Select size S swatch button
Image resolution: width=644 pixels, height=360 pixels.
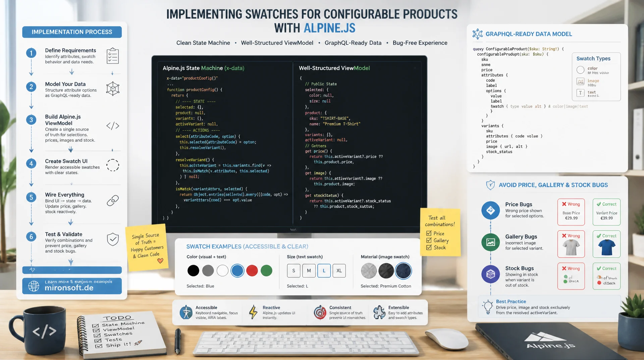[293, 271]
